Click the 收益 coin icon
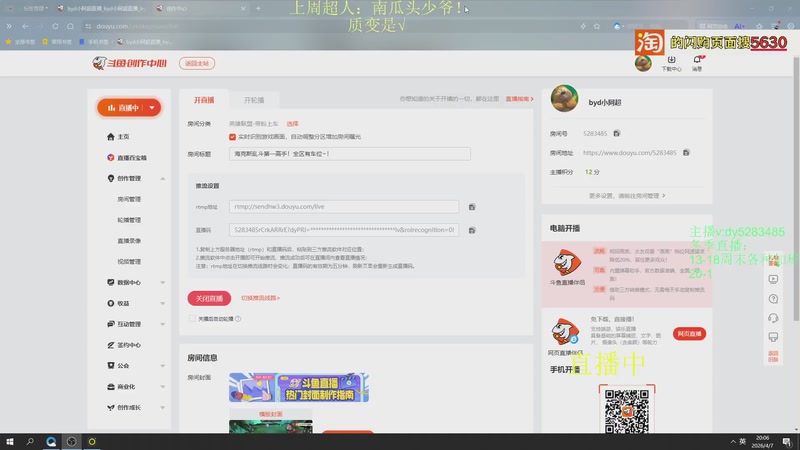Image resolution: width=800 pixels, height=450 pixels. click(111, 303)
